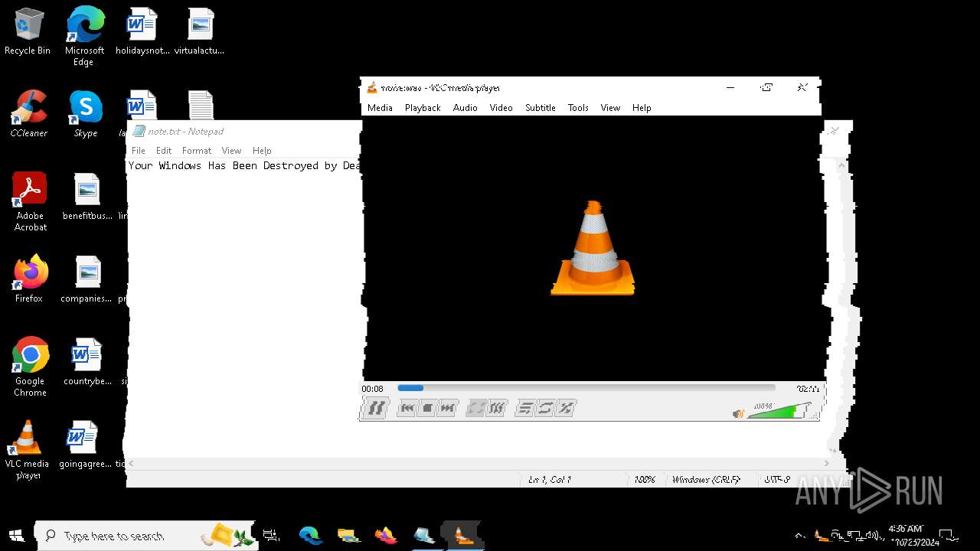Seek along the VLC progress bar
This screenshot has height=551, width=980.
(586, 388)
